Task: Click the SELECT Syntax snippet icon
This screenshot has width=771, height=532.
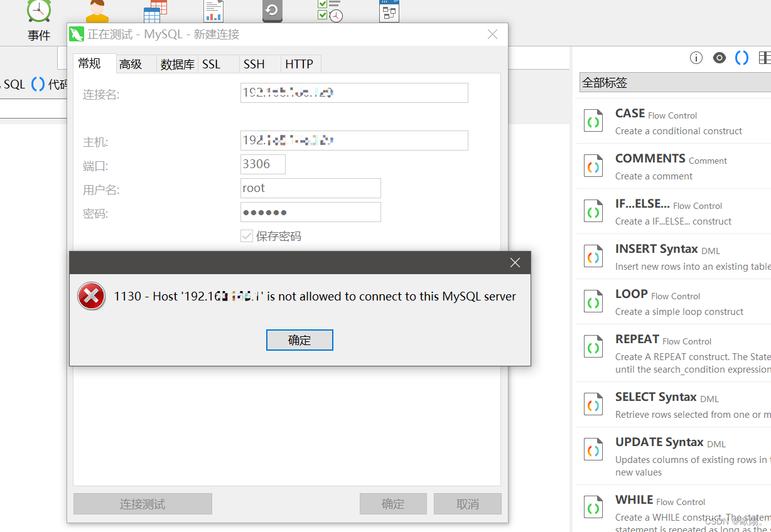Action: pyautogui.click(x=593, y=405)
